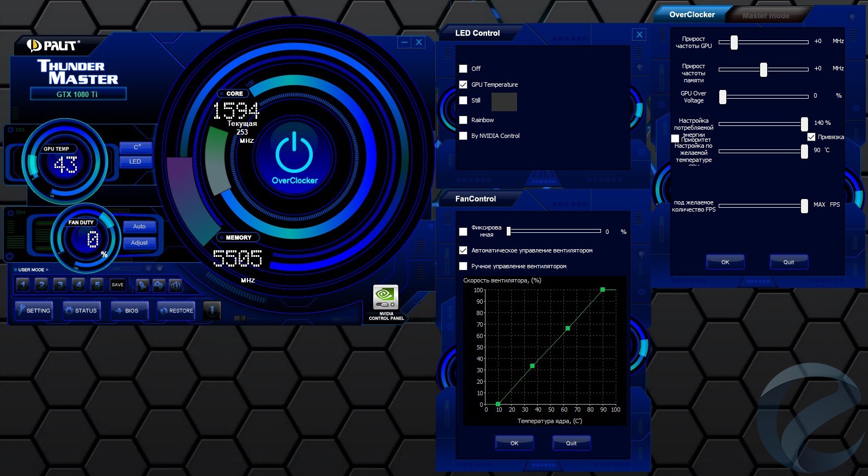868x476 pixels.
Task: Enable Rainbow LED mode
Action: (x=463, y=120)
